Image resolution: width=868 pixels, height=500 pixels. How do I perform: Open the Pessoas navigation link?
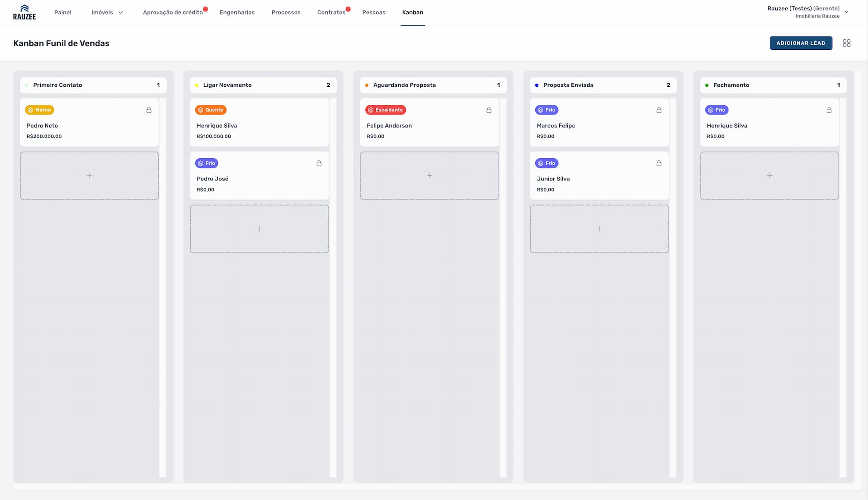pyautogui.click(x=373, y=12)
